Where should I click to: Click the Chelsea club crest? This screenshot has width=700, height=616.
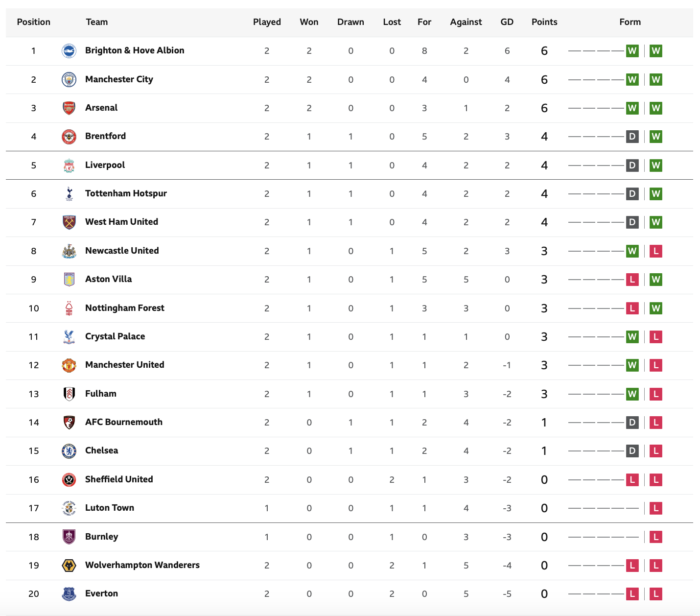pos(69,451)
